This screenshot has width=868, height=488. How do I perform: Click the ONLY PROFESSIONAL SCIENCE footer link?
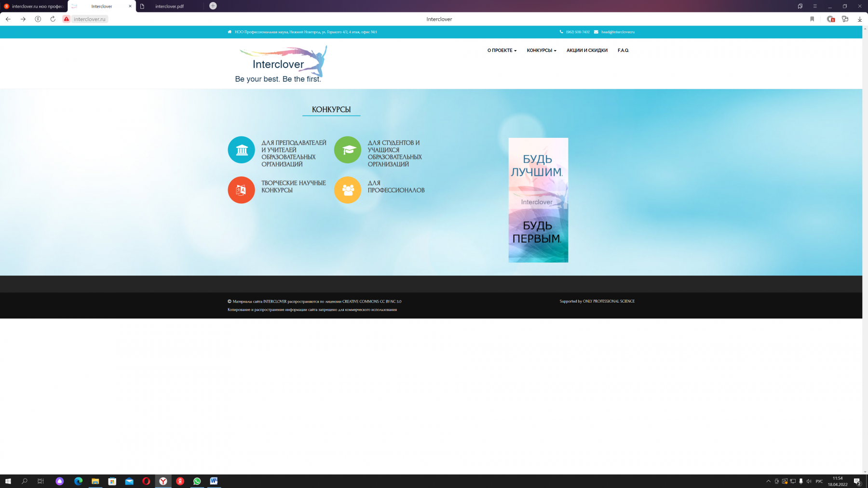coord(609,302)
